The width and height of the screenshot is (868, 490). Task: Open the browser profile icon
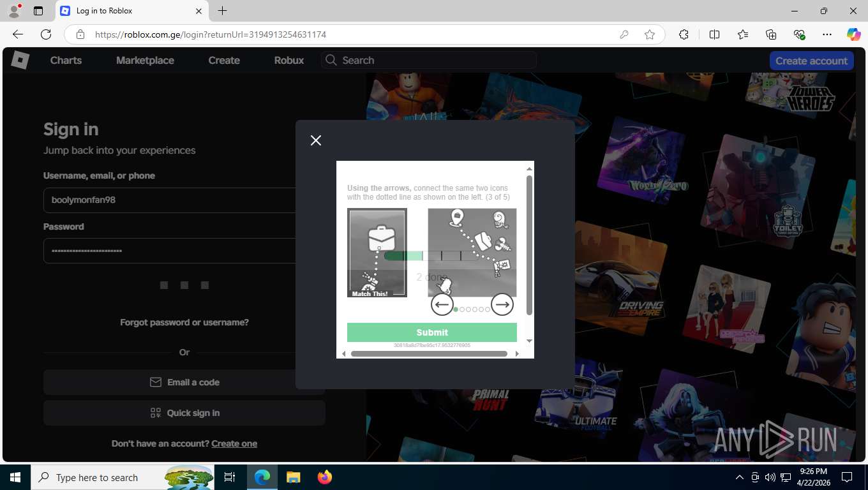click(14, 11)
